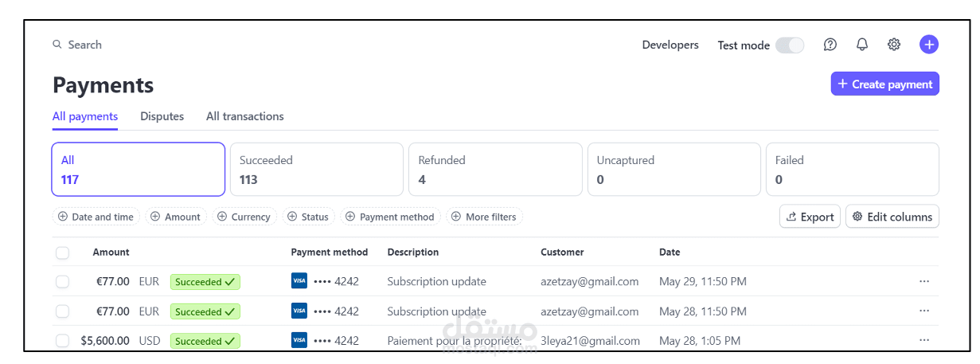The image size is (980, 364).
Task: Check the select-all payments checkbox
Action: (x=62, y=252)
